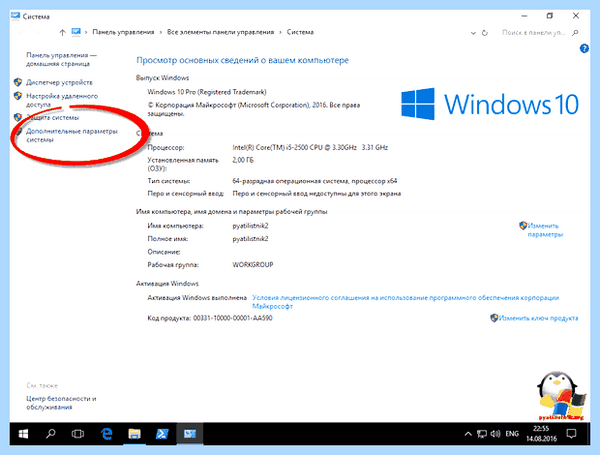Switch input language ENG indicator
600x455 pixels.
coord(512,434)
